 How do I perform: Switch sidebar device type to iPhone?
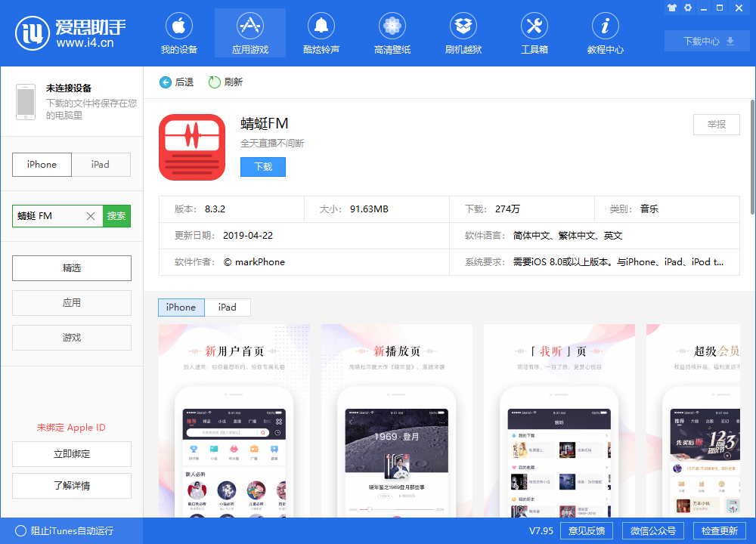[42, 165]
